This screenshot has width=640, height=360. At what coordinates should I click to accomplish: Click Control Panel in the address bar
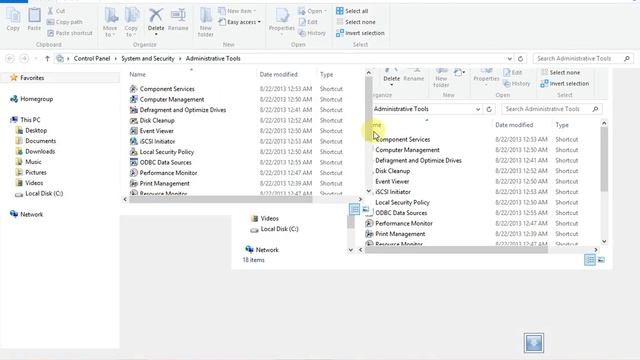point(92,58)
